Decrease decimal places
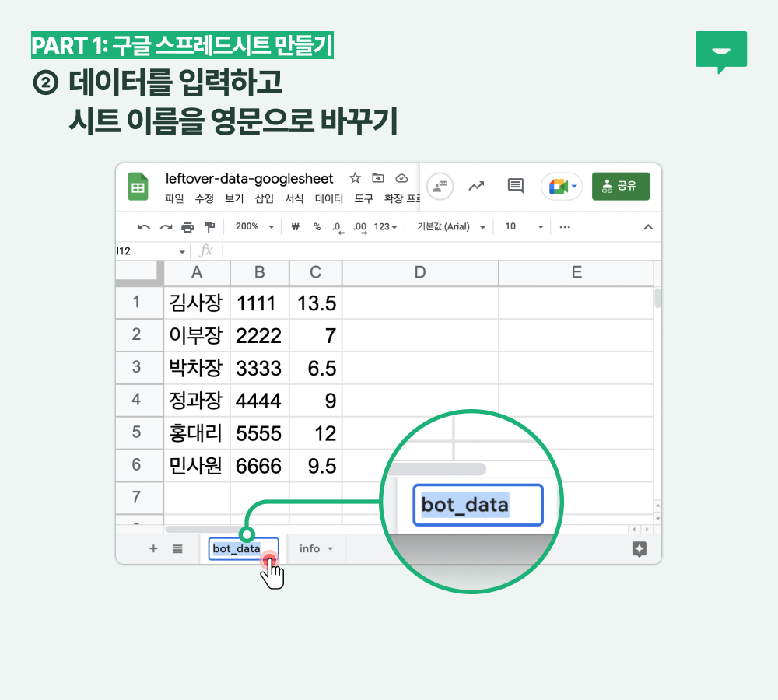Viewport: 778px width, 700px height. (x=338, y=228)
